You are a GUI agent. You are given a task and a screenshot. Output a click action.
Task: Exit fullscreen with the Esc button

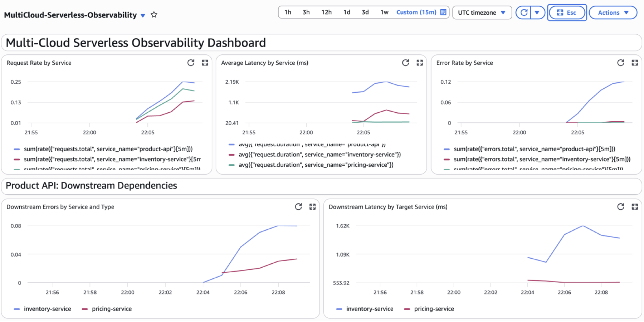[x=567, y=13]
